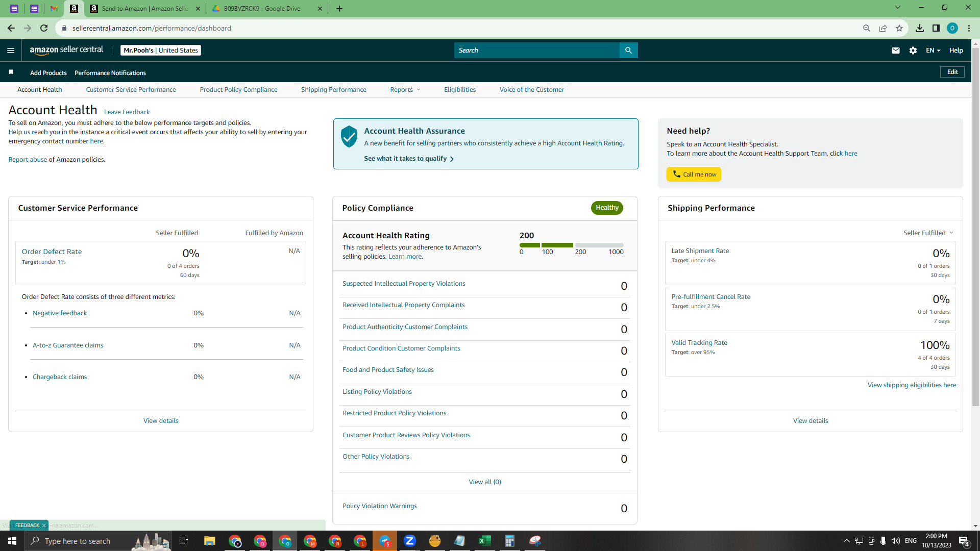This screenshot has height=551, width=980.
Task: Click the Account Health Assurance shield icon
Action: 349,137
